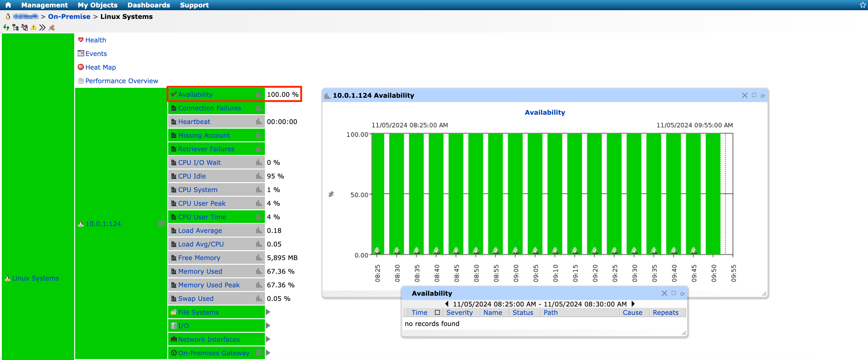Sort the events table by the Severity column
Screen dimensions: 868x360
coord(460,312)
